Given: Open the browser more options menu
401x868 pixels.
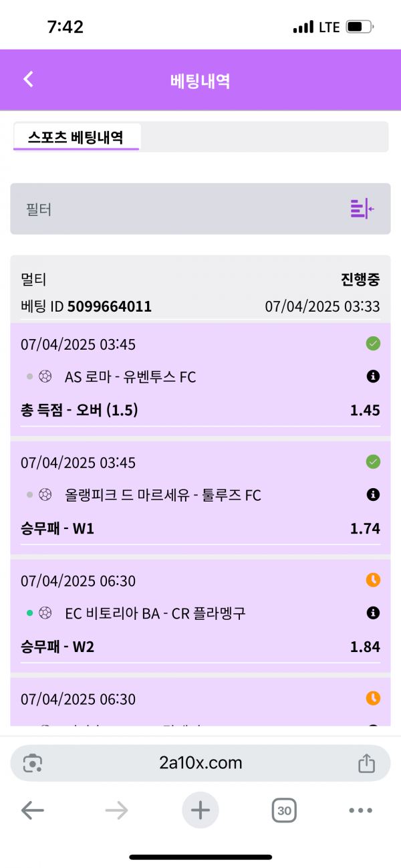Looking at the screenshot, I should [x=360, y=810].
